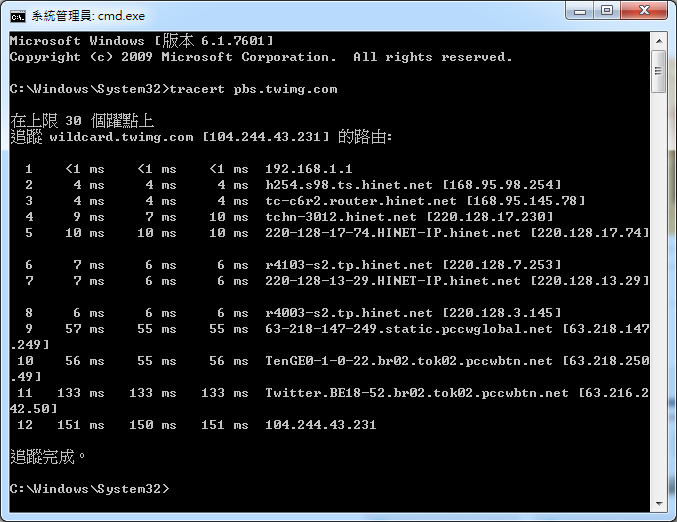The height and width of the screenshot is (522, 677).
Task: Click the last 'C:\Windows\System32>' prompt
Action: (90, 488)
